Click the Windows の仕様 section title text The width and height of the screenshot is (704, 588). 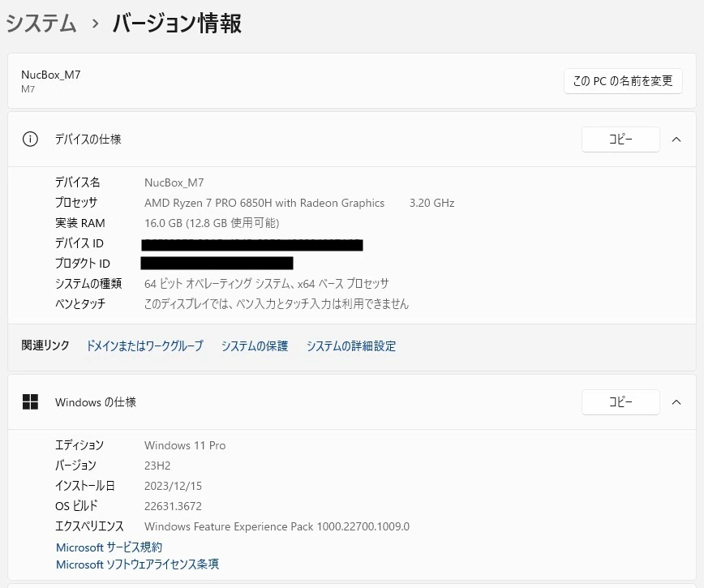tap(96, 402)
